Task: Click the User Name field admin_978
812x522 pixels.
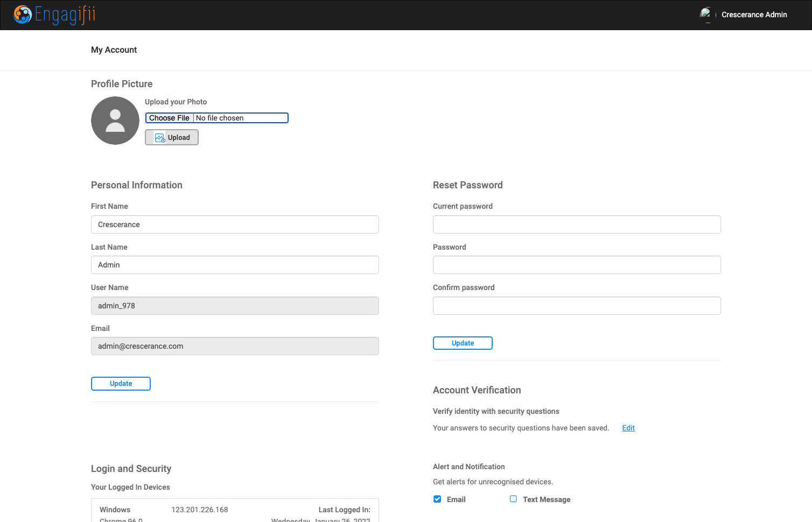Action: coord(235,306)
